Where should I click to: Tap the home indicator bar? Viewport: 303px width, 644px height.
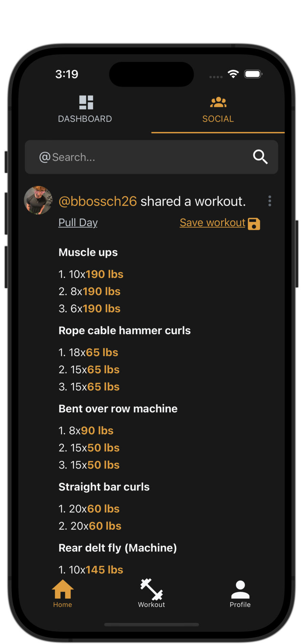click(151, 624)
